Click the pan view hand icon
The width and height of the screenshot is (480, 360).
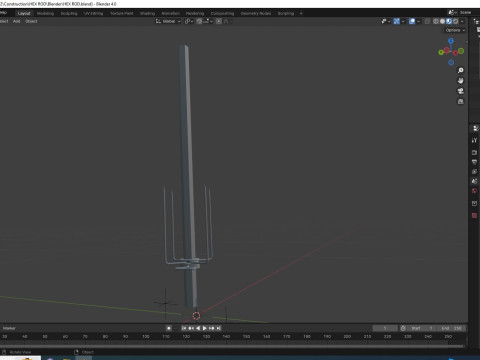(x=461, y=81)
